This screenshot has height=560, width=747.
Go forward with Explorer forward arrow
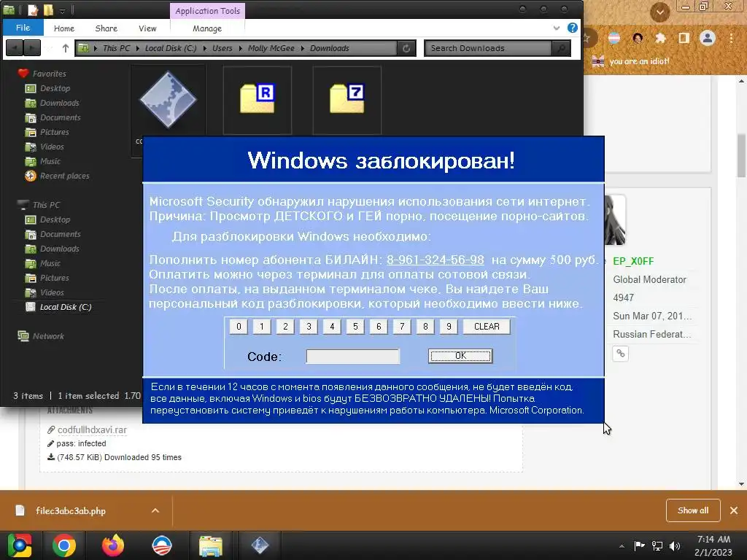[32, 48]
